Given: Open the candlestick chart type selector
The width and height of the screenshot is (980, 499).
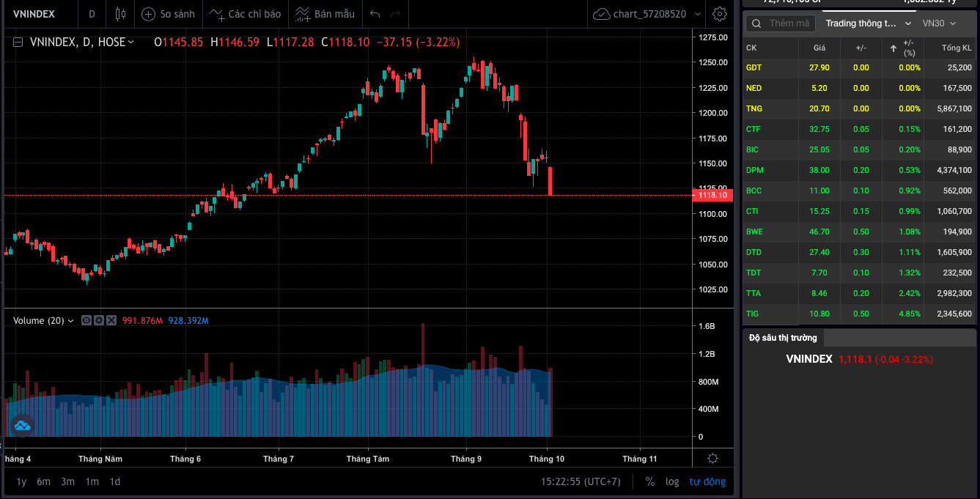Looking at the screenshot, I should tap(121, 14).
